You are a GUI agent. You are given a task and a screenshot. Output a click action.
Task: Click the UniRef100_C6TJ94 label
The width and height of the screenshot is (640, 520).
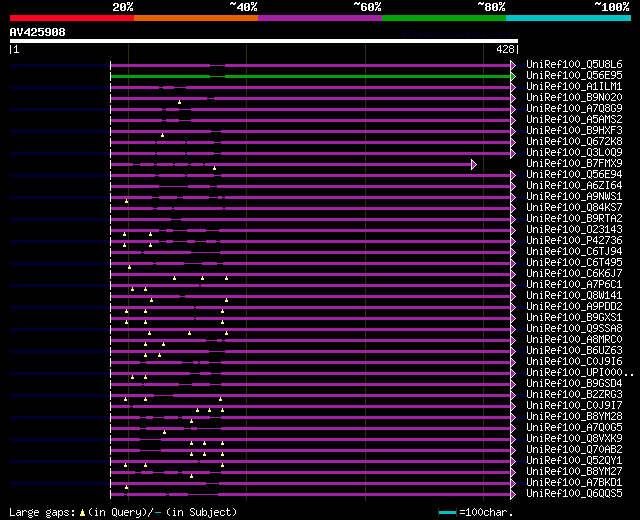click(x=574, y=251)
